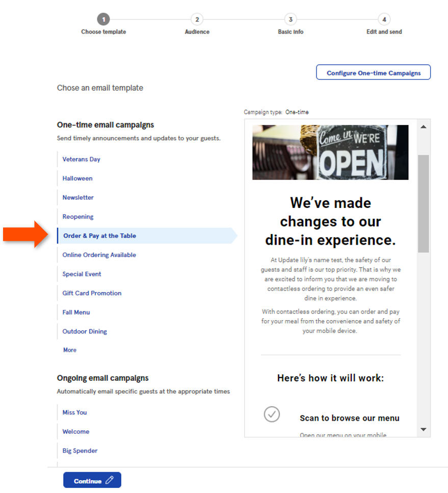Viewport: 448px width, 493px height.
Task: Open the Big Spender campaign
Action: (x=80, y=451)
